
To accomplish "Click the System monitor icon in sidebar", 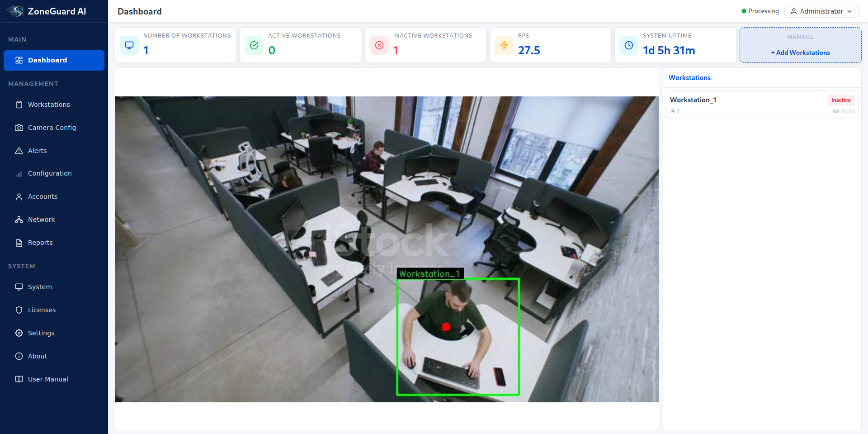I will pos(19,287).
